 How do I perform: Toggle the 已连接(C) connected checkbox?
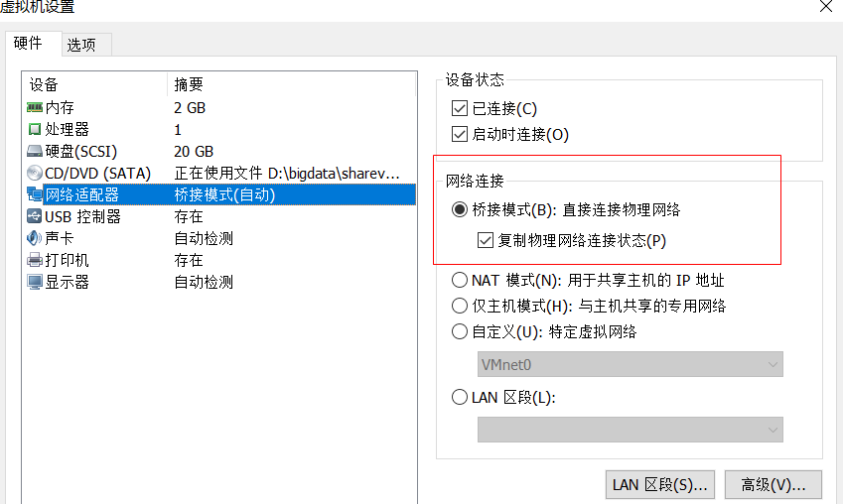(x=460, y=108)
